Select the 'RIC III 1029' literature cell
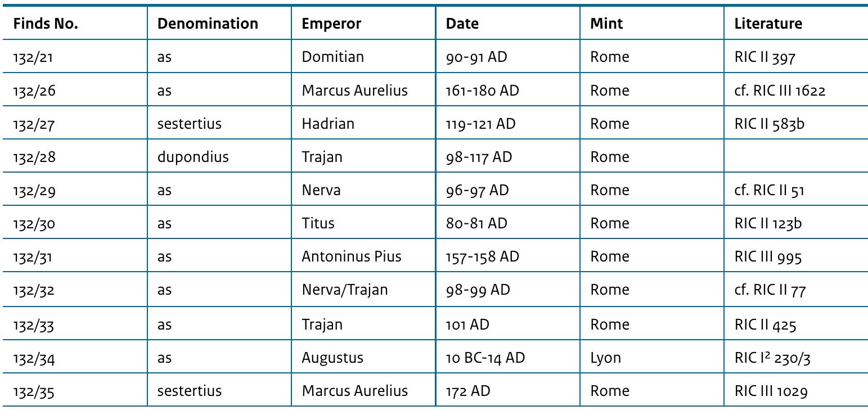Viewport: 868px width, 410px height. point(771,391)
